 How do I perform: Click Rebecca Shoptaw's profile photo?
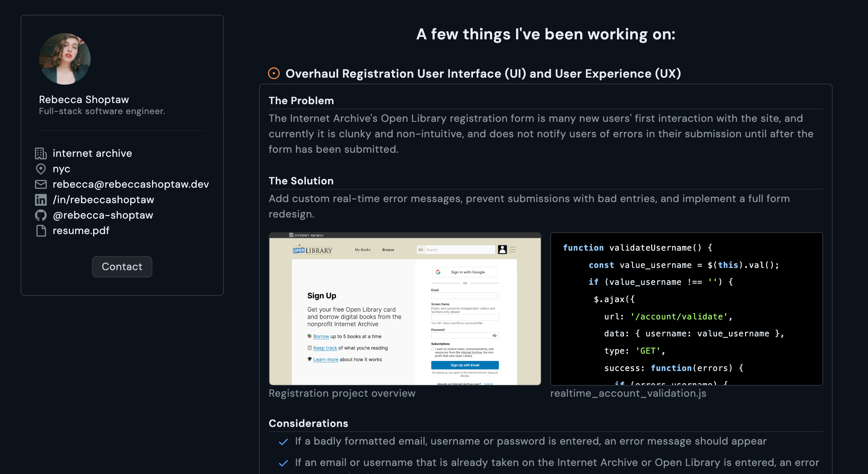(65, 59)
